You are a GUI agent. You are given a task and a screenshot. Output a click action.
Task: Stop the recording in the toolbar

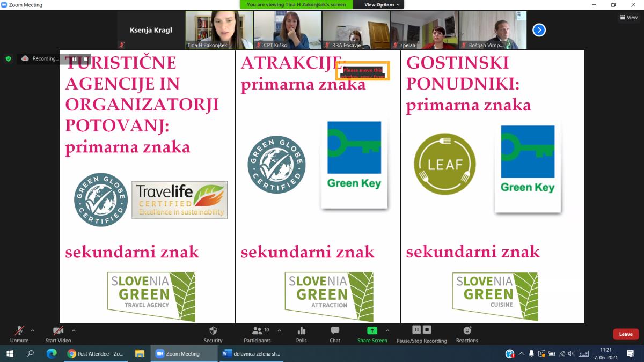point(427,330)
